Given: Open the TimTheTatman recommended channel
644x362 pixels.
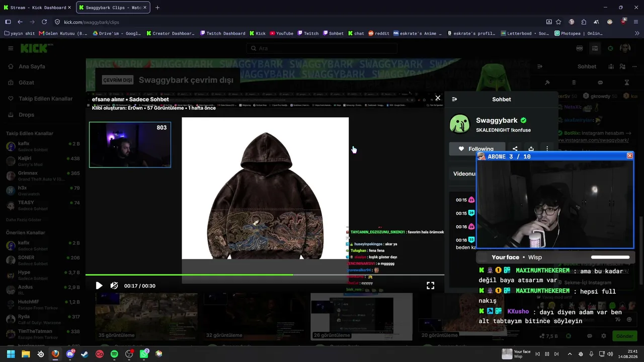Looking at the screenshot, I should coord(43,334).
